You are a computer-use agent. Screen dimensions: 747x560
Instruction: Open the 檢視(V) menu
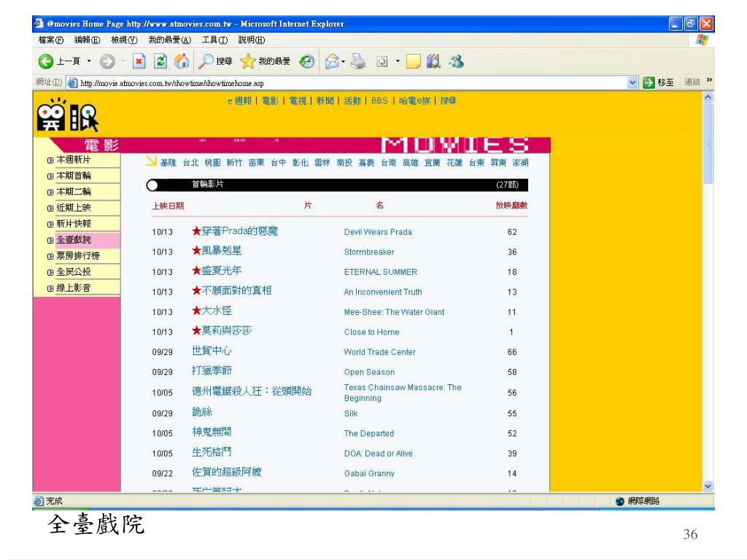coord(124,40)
